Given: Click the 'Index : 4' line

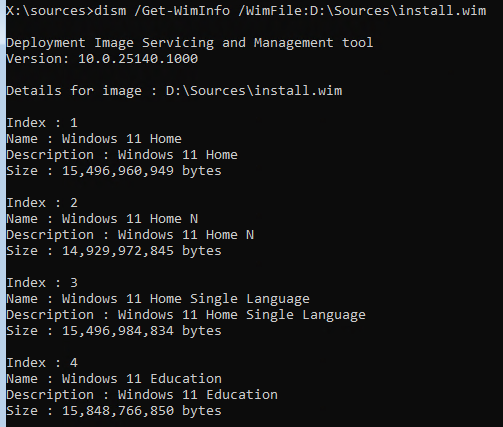Looking at the screenshot, I should click(x=42, y=363).
